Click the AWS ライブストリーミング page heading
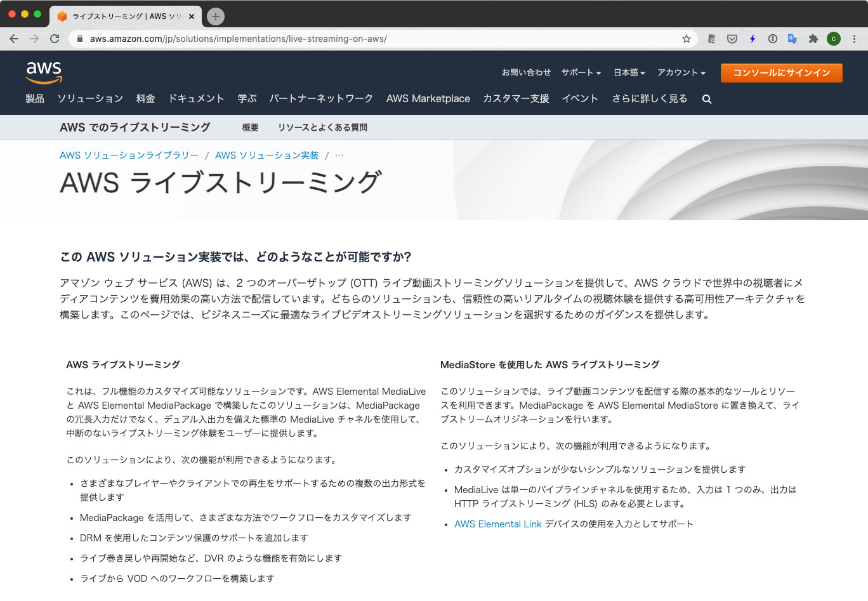 221,182
